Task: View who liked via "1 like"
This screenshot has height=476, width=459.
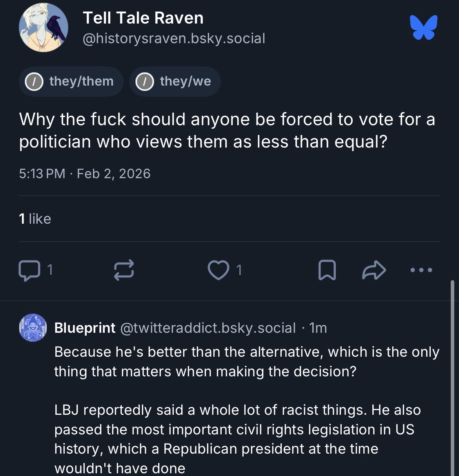Action: coord(35,219)
